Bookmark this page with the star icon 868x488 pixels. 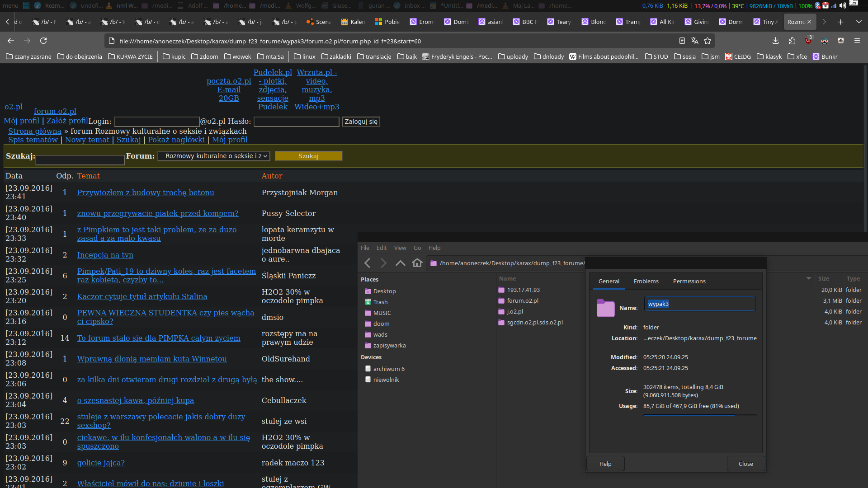tap(708, 41)
